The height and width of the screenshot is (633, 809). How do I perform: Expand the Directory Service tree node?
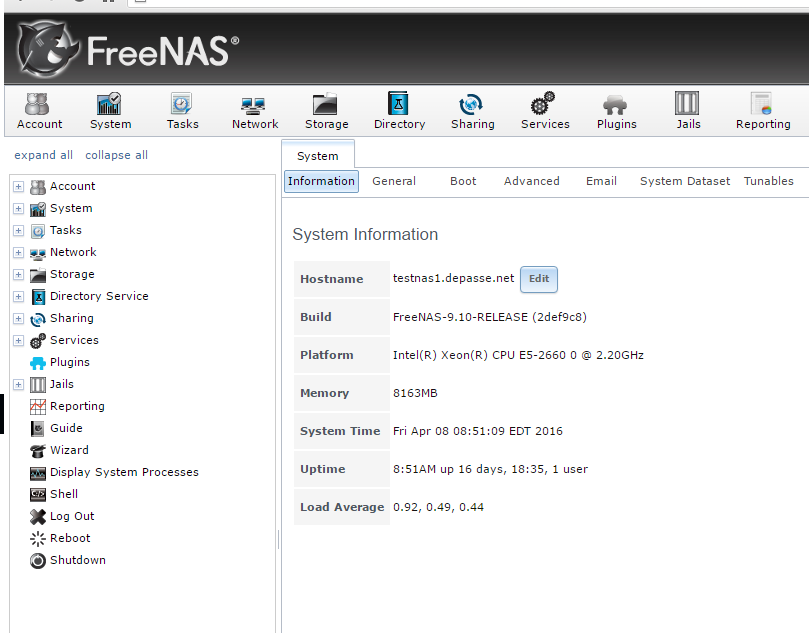point(19,297)
